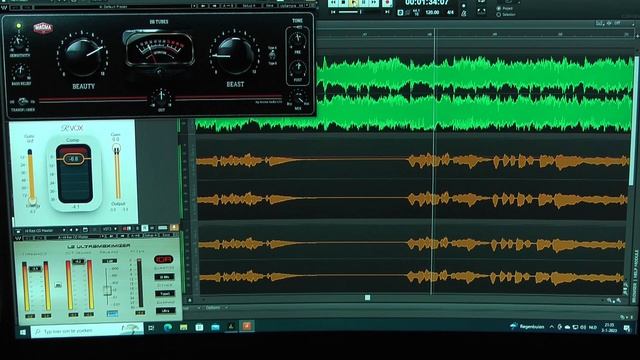The image size is (640, 360).
Task: Click the Bass Relief knob
Action: click(20, 71)
